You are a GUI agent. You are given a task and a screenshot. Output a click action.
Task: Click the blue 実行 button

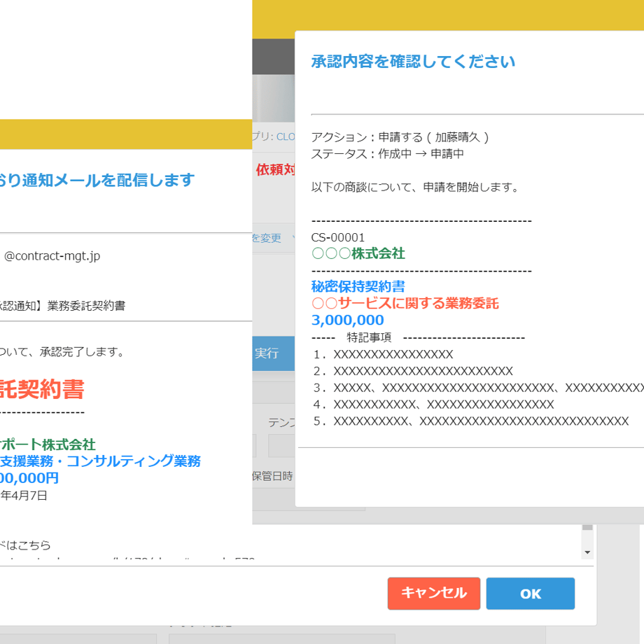click(273, 353)
